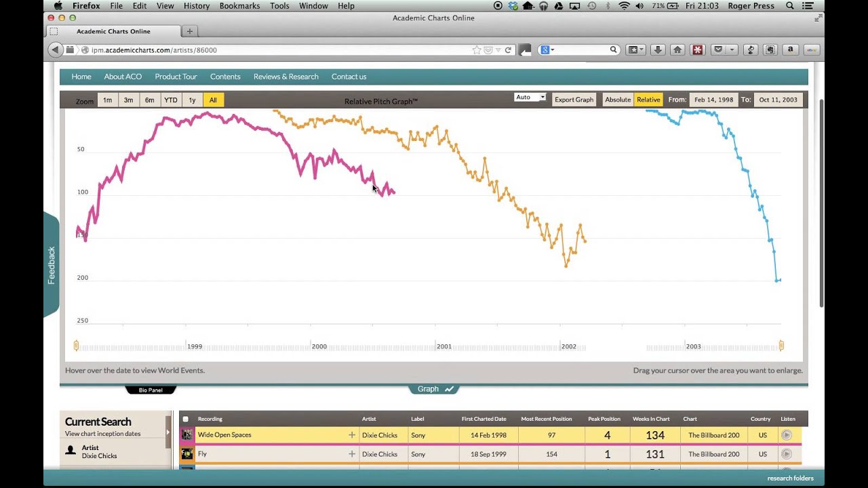Click the To date field Oct 11, 2003
The width and height of the screenshot is (868, 488).
778,100
